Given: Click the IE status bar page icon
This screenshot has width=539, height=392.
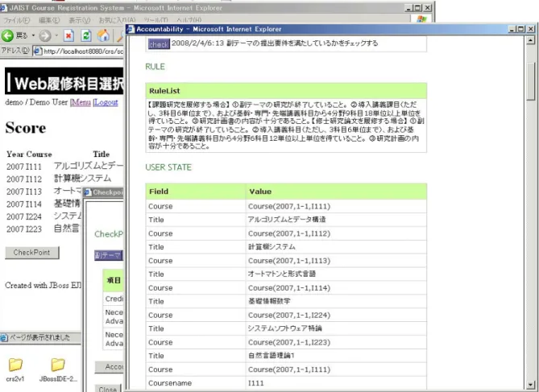Looking at the screenshot, I should click(4, 338).
